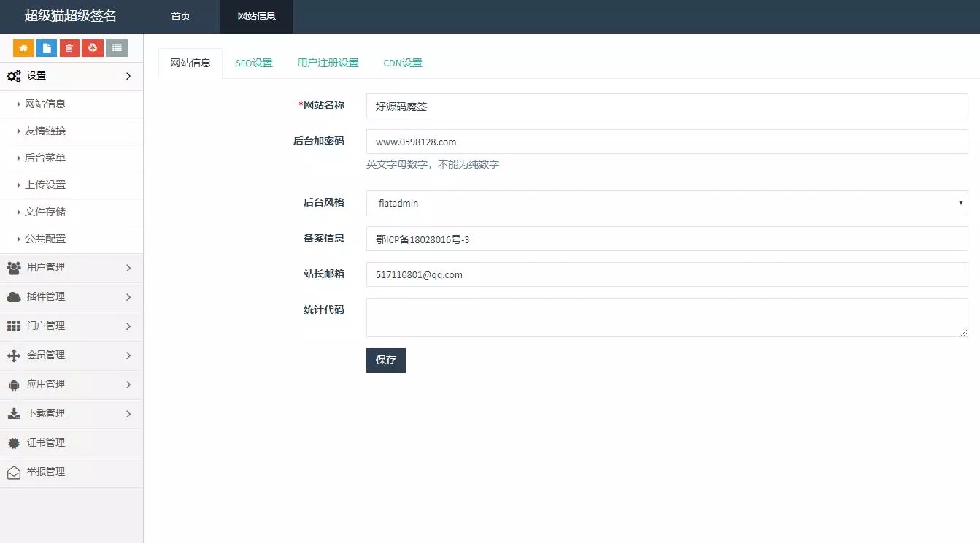Image resolution: width=980 pixels, height=543 pixels.
Task: Expand the 下载管理 menu chevron
Action: pyautogui.click(x=128, y=414)
